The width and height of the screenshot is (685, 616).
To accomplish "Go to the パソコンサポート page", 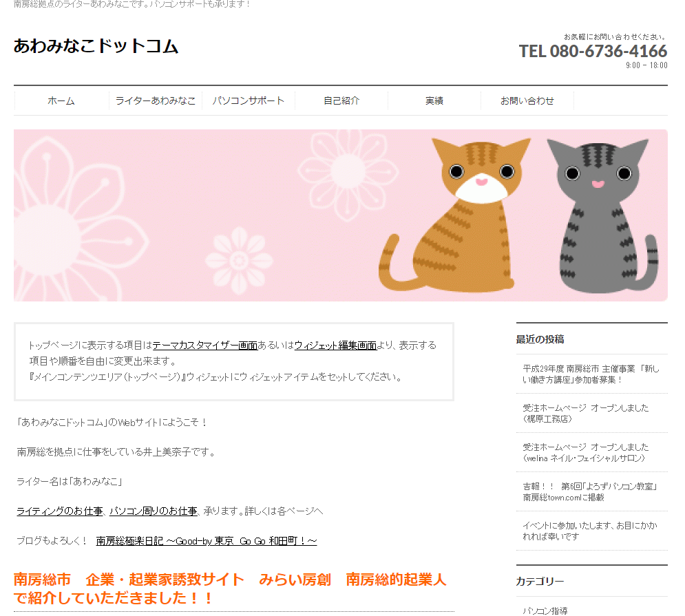I will point(248,101).
